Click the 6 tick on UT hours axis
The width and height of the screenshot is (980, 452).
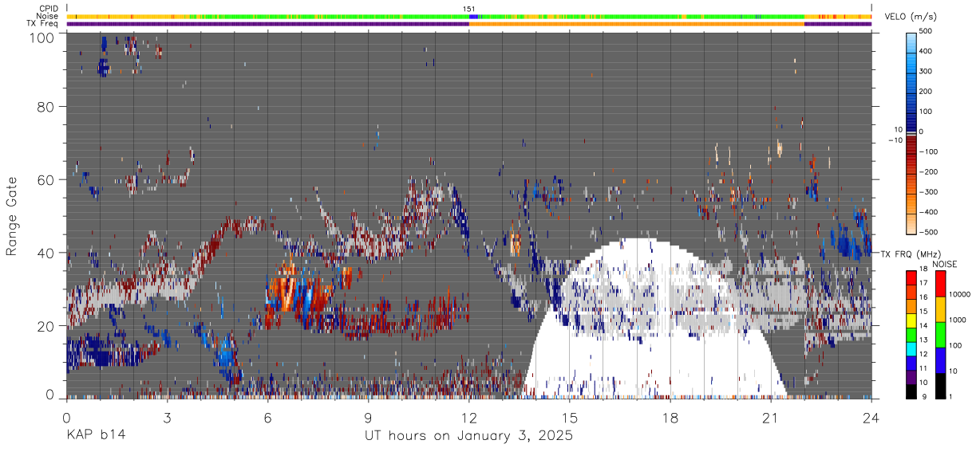click(267, 418)
